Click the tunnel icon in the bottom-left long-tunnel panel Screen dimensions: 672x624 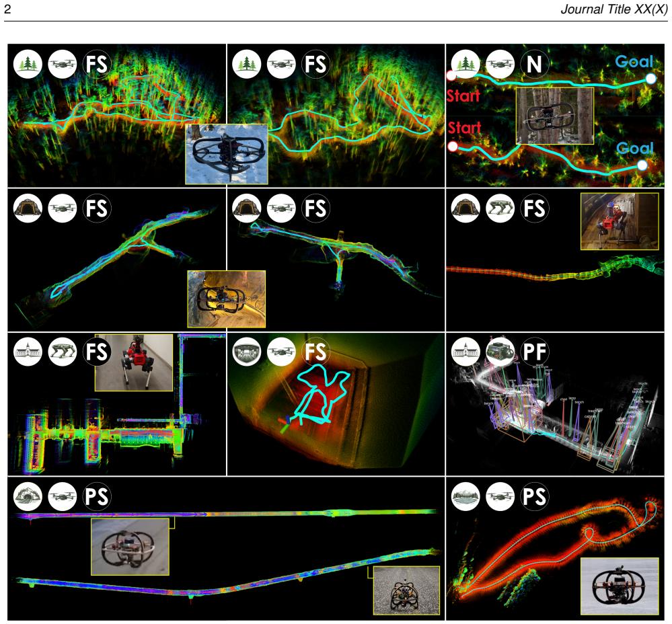click(x=28, y=496)
